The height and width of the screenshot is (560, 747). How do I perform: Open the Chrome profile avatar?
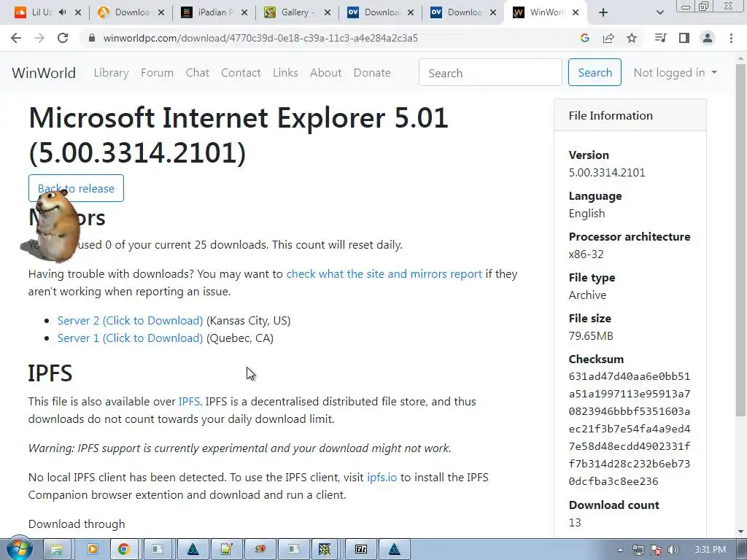[708, 38]
